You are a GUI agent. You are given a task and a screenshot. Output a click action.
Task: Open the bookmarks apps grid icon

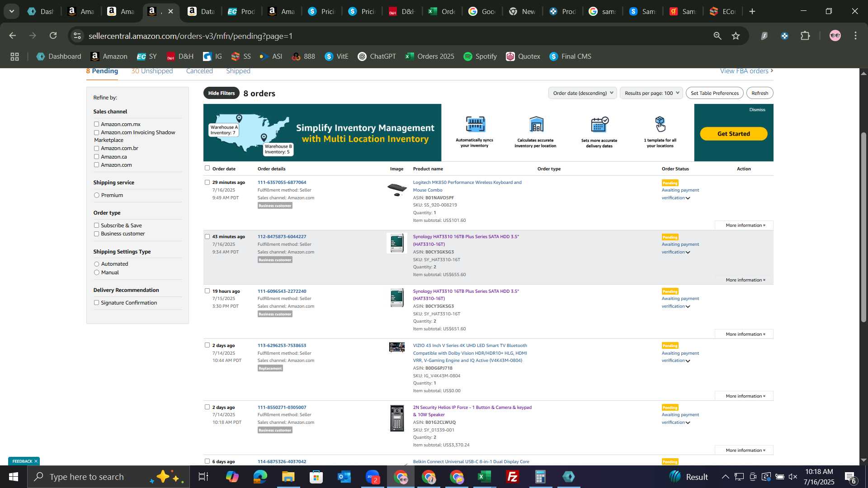click(14, 56)
